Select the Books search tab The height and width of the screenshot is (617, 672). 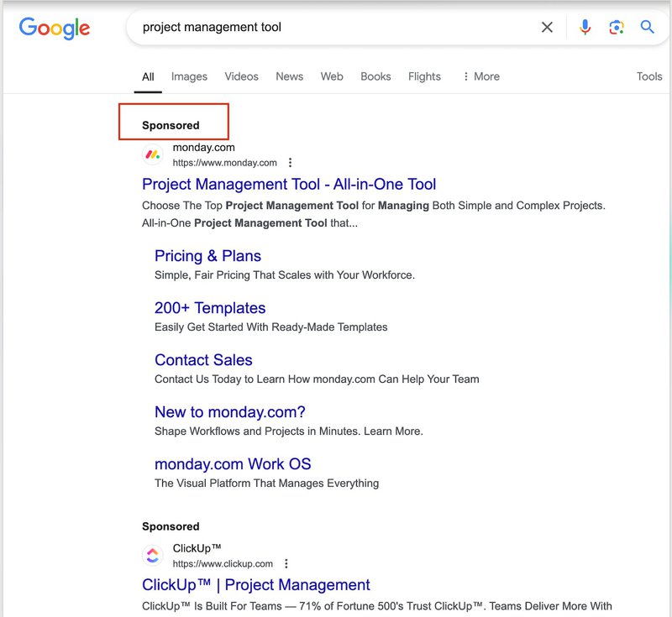375,76
